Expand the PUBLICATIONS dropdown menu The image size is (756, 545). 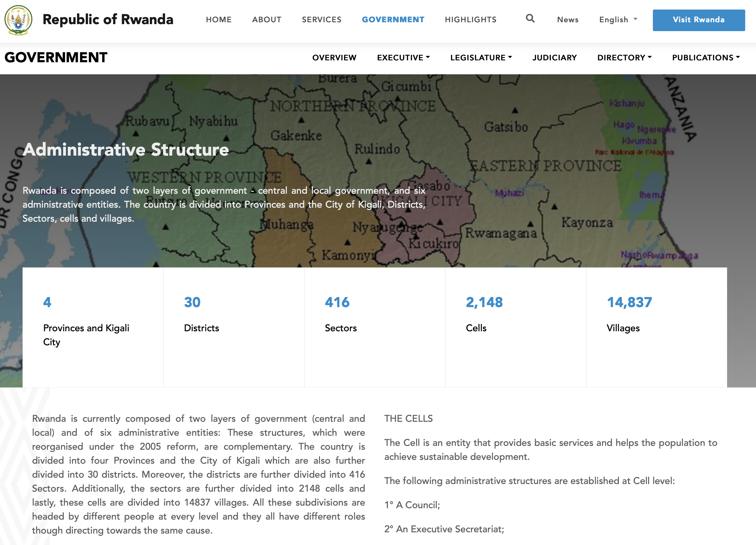pyautogui.click(x=706, y=58)
